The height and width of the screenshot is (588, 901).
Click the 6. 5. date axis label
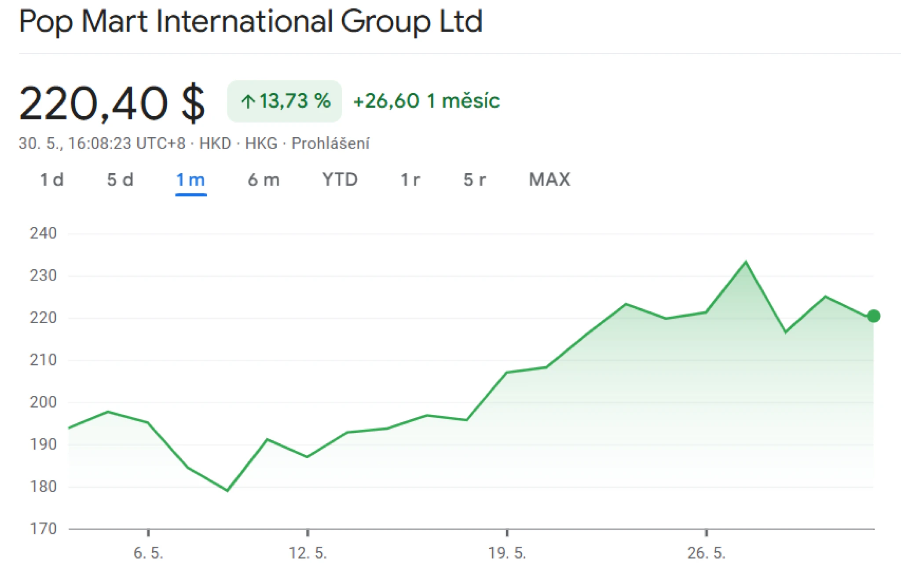[x=148, y=553]
